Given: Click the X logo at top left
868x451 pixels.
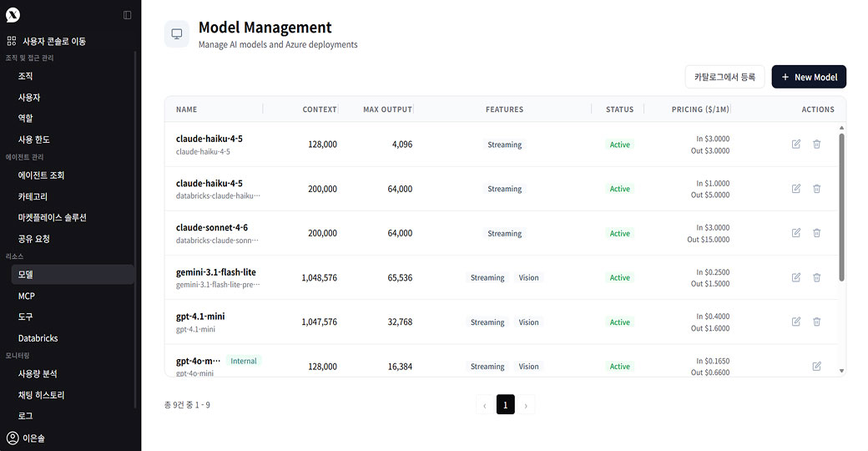Looking at the screenshot, I should [x=13, y=15].
